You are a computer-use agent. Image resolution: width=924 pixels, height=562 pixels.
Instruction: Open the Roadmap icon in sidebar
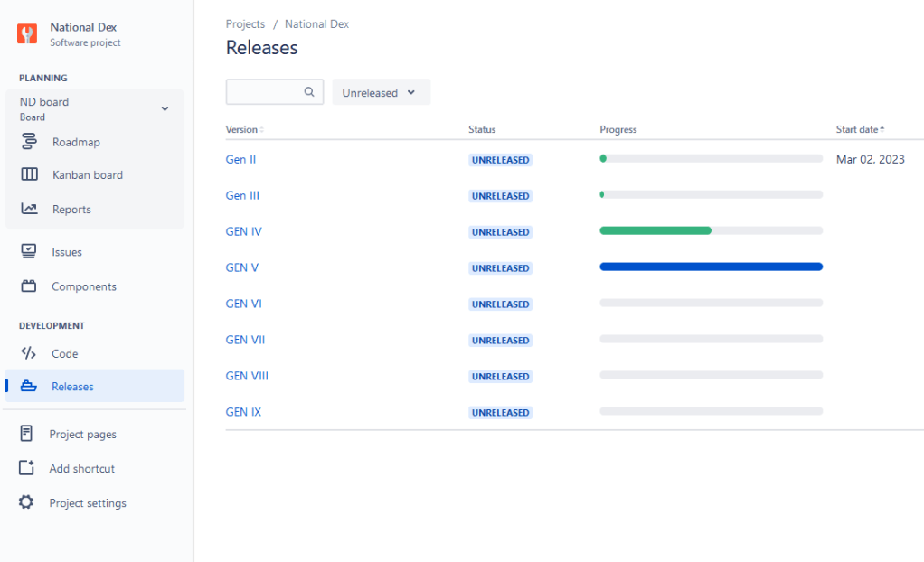[30, 142]
